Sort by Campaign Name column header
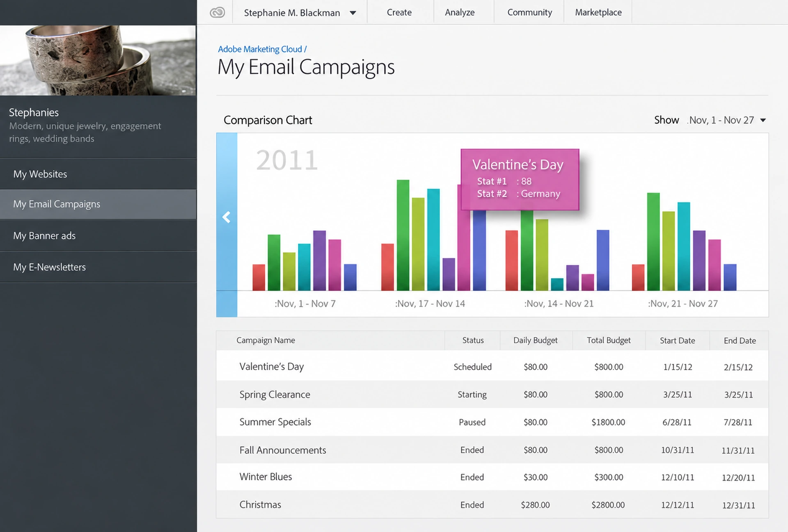The width and height of the screenshot is (788, 532). pos(266,340)
